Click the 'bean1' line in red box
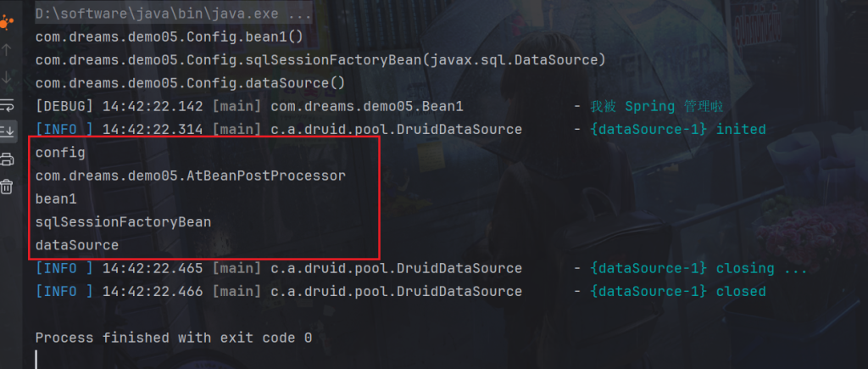 pos(56,198)
